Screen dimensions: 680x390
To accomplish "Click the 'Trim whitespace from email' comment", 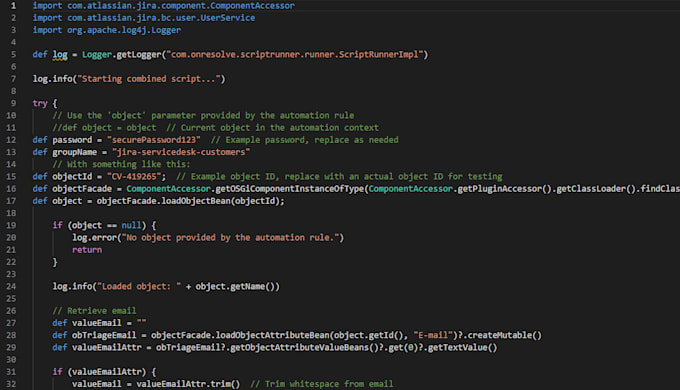I will [x=322, y=384].
